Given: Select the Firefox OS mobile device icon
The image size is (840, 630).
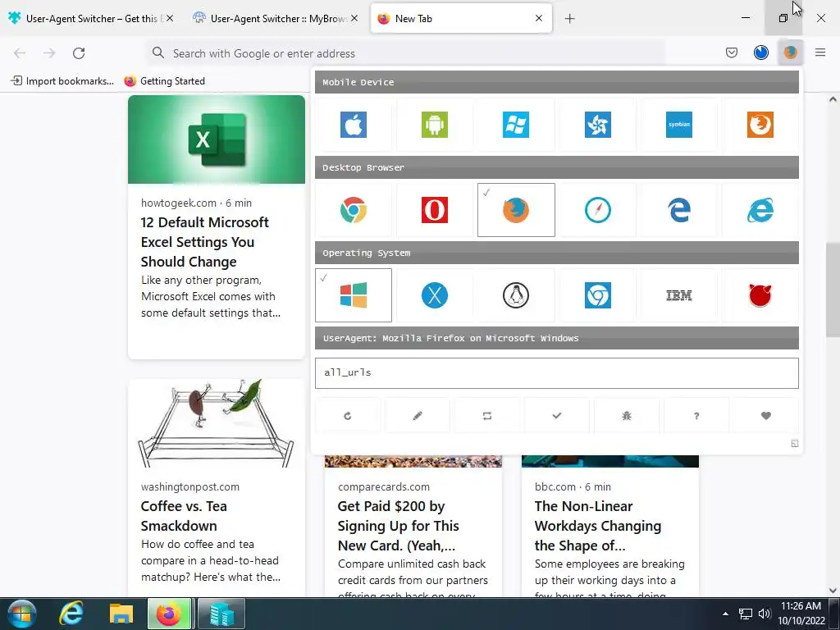Looking at the screenshot, I should [760, 125].
